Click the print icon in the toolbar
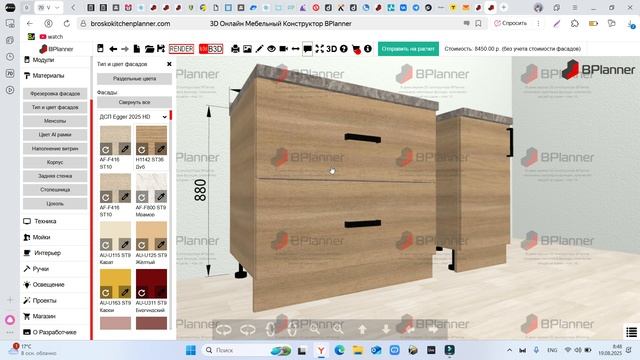Image resolution: width=640 pixels, height=360 pixels. click(235, 49)
